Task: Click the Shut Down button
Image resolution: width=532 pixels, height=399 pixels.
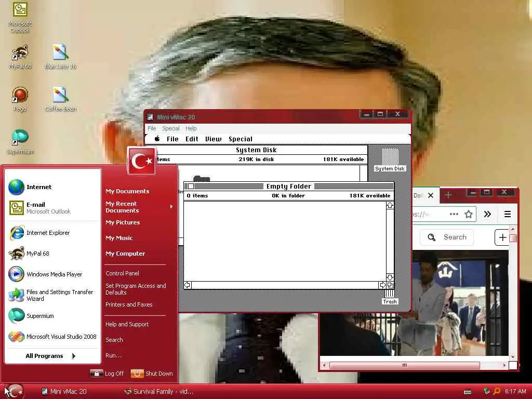Action: click(x=152, y=374)
